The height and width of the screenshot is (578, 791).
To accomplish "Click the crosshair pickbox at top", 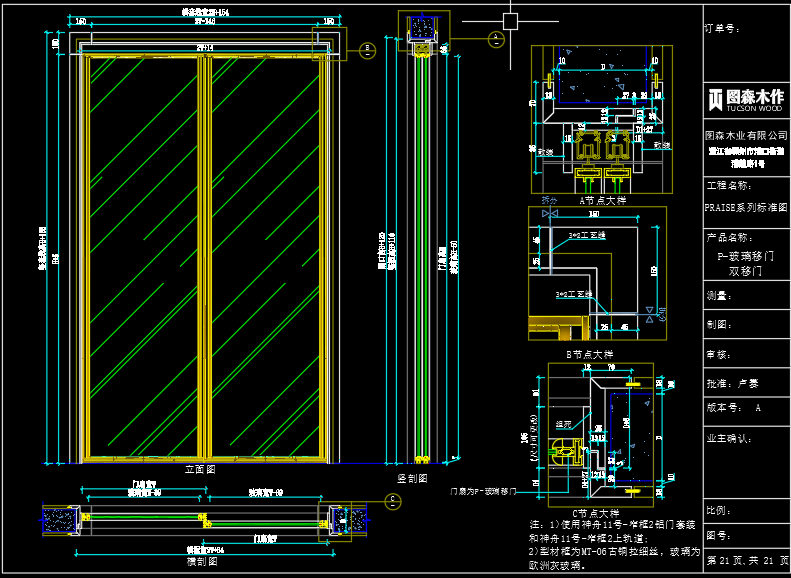I will pyautogui.click(x=511, y=20).
